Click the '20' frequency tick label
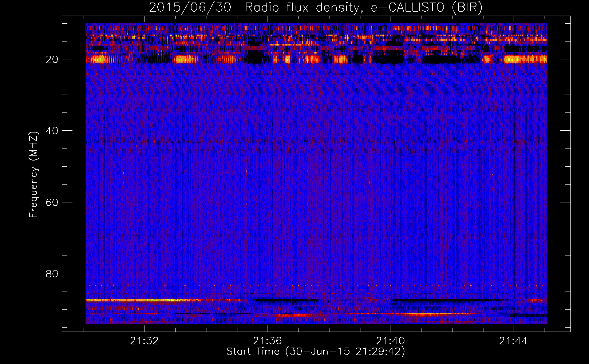Image resolution: width=589 pixels, height=364 pixels. point(52,59)
